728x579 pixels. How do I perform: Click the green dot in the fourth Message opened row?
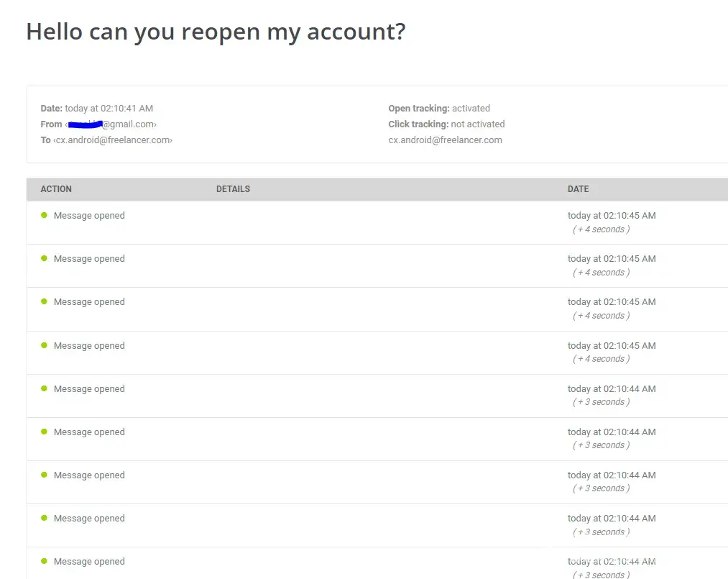coord(44,345)
